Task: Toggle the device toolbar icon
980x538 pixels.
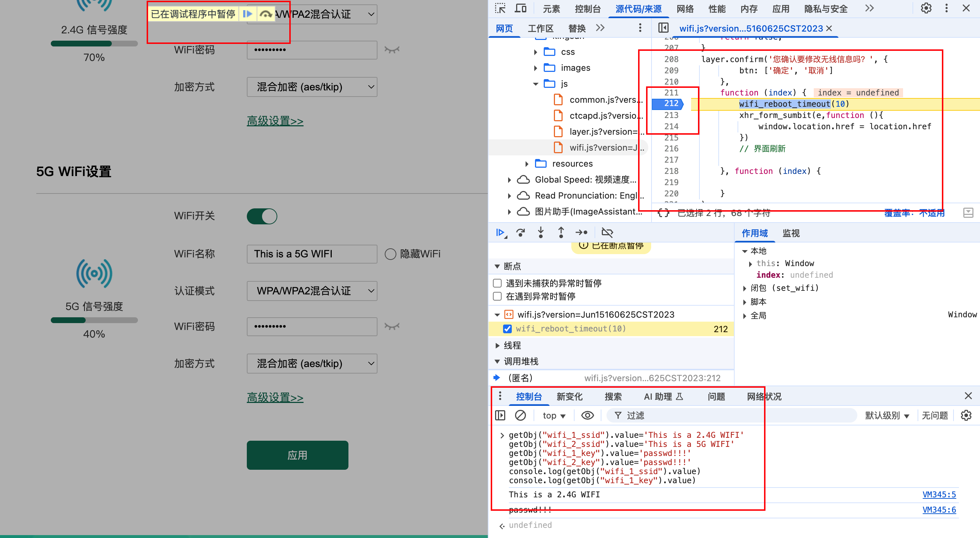Action: click(x=520, y=8)
